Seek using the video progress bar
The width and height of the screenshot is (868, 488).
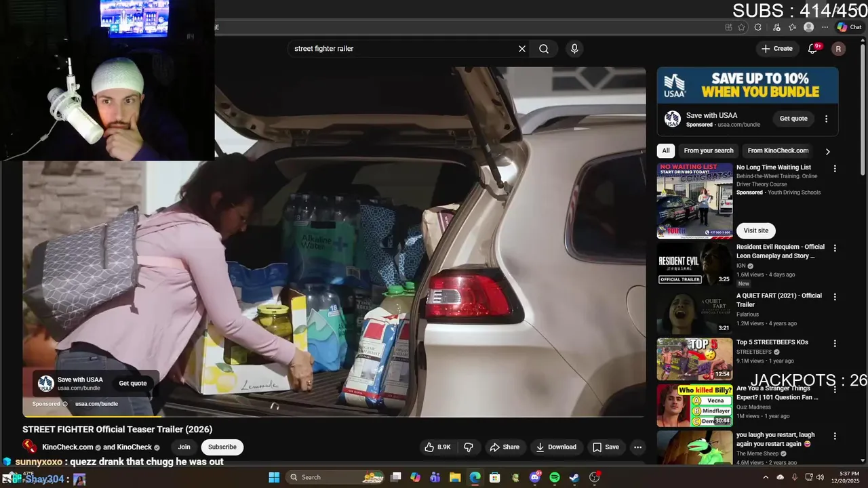click(x=334, y=416)
